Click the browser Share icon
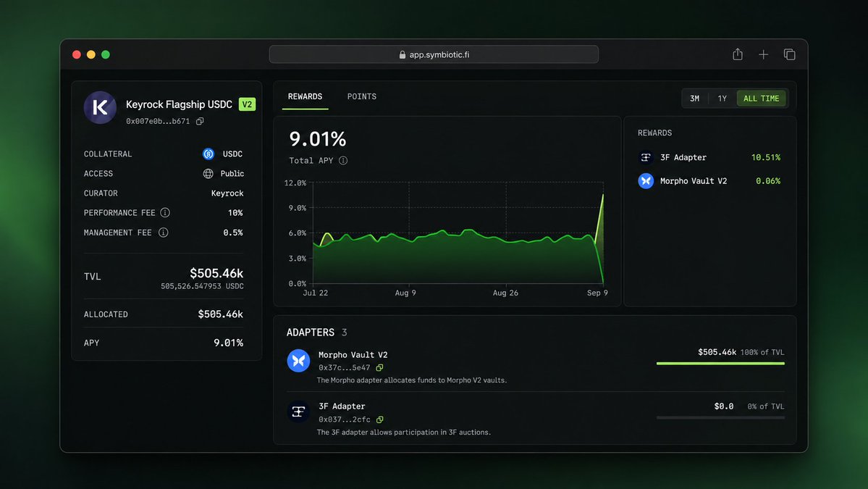This screenshot has height=489, width=868. [x=738, y=54]
